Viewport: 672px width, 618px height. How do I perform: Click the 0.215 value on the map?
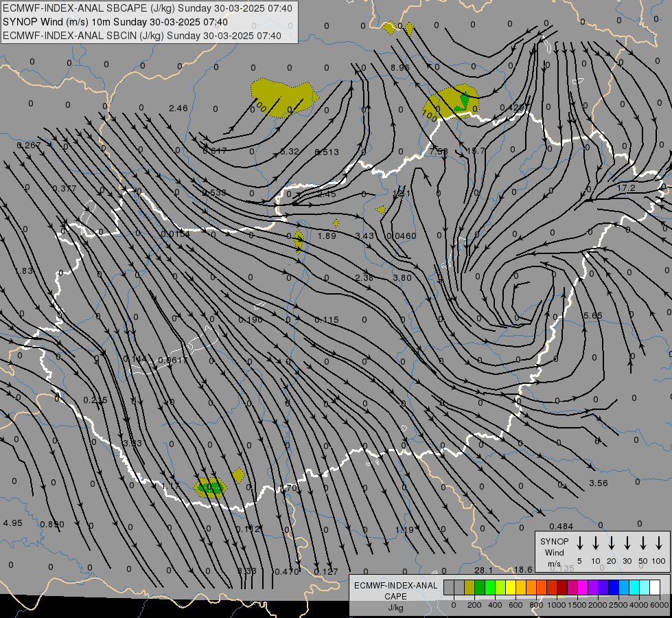(x=95, y=400)
